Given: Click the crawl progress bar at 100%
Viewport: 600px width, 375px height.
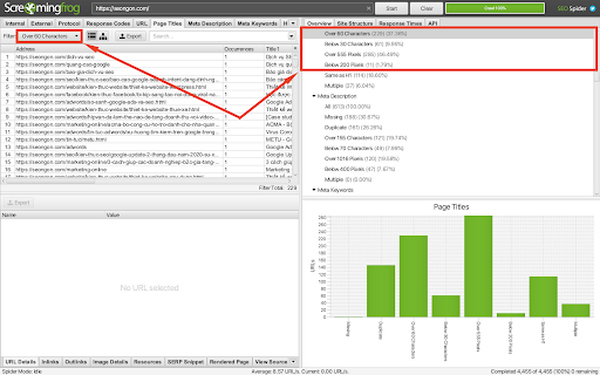Looking at the screenshot, I should tap(495, 8).
